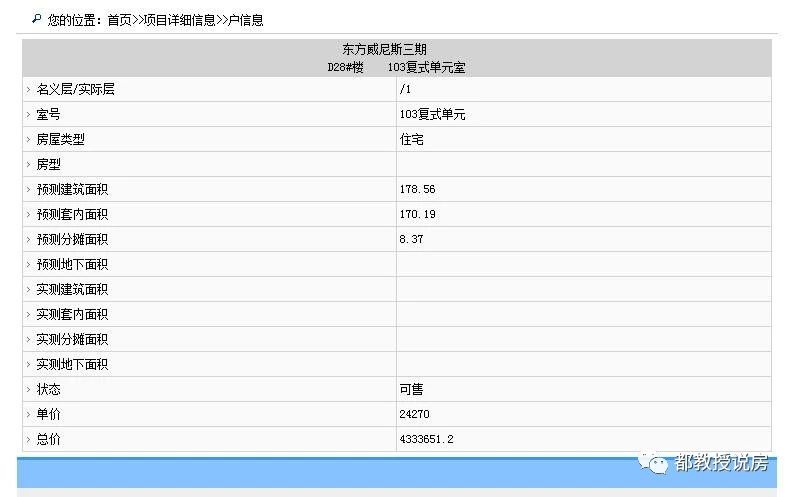Click the arrow beside 总价

pos(28,439)
